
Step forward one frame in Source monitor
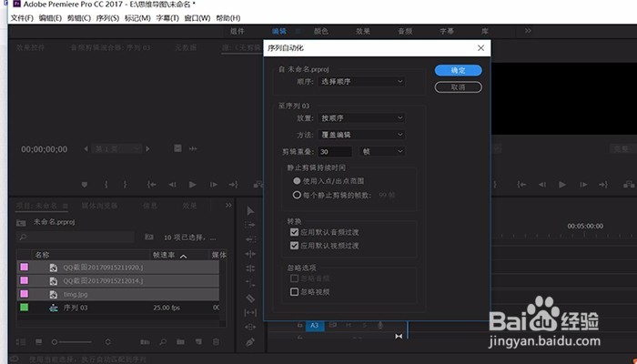[213, 185]
